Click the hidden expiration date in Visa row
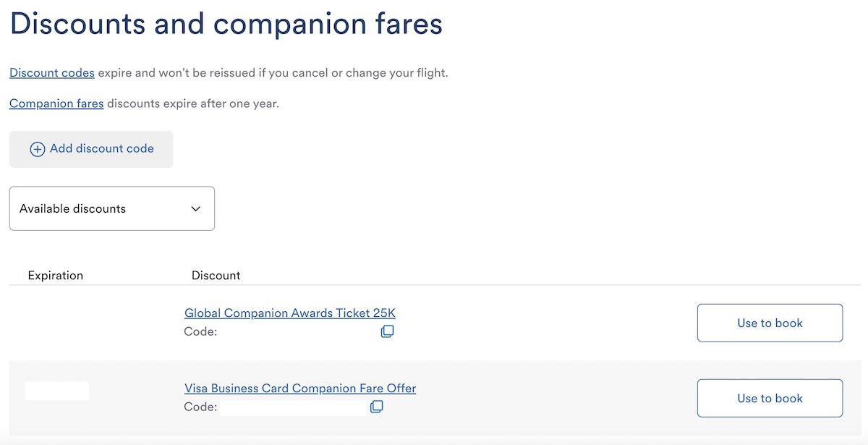Viewport: 868px width, 445px height. click(57, 391)
